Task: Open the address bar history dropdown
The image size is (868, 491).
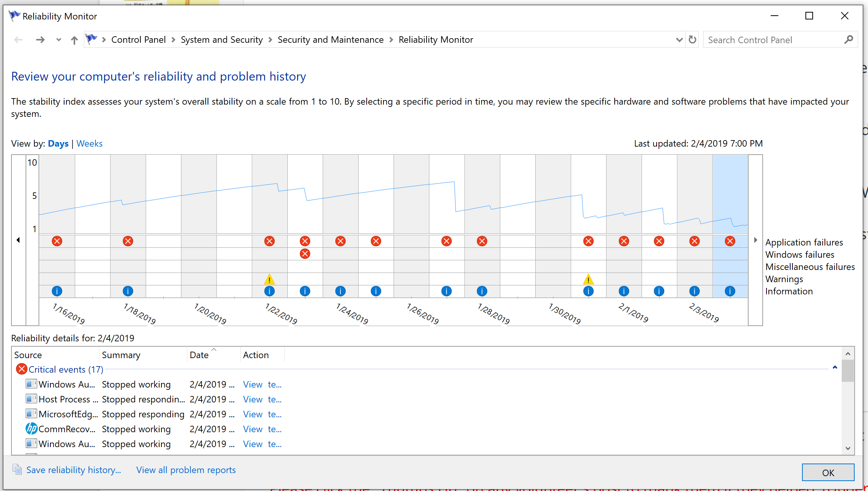Action: tap(679, 40)
